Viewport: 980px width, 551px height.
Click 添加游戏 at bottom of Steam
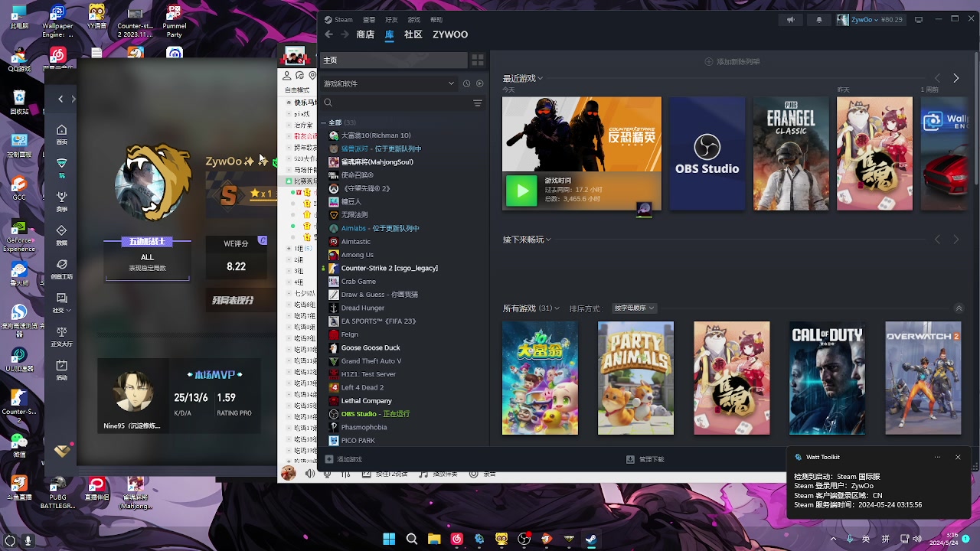tap(343, 459)
